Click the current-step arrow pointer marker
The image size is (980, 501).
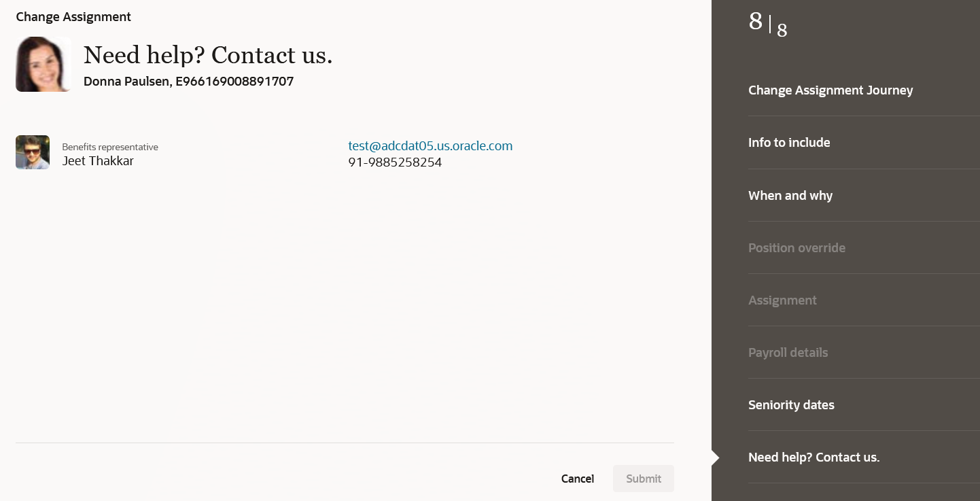pyautogui.click(x=715, y=457)
